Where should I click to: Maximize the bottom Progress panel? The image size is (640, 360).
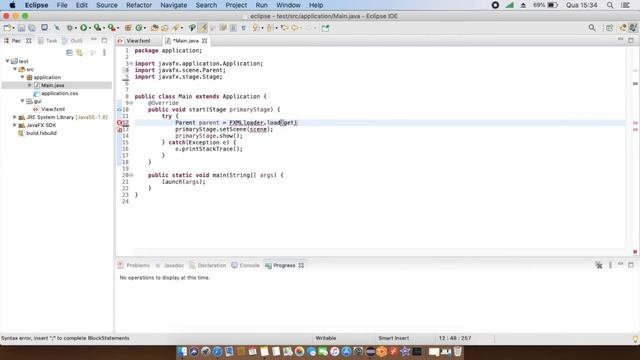(x=631, y=265)
